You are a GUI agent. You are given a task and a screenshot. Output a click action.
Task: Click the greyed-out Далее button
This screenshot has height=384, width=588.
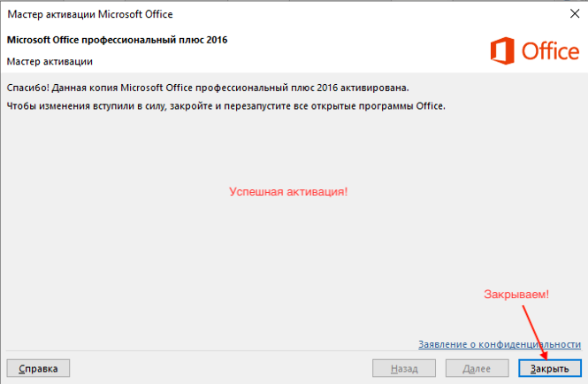pos(477,368)
